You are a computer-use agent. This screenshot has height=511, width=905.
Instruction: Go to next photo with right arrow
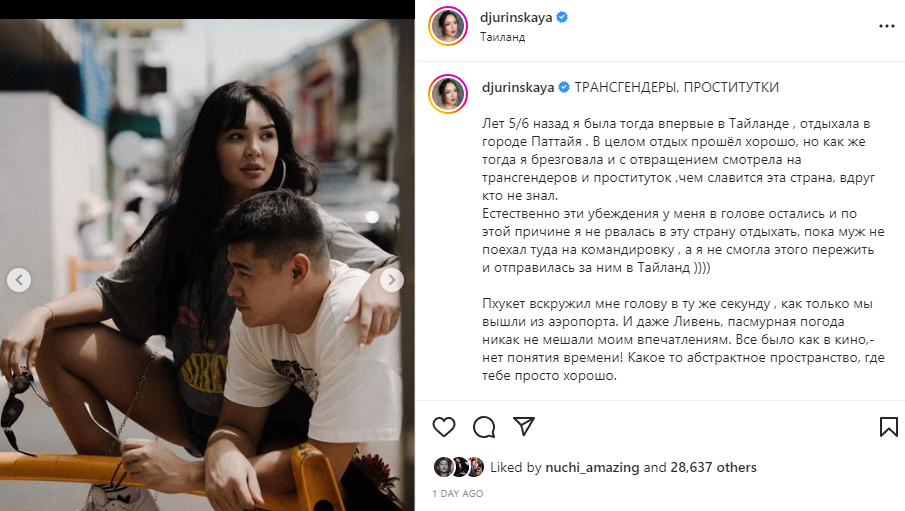pyautogui.click(x=391, y=280)
